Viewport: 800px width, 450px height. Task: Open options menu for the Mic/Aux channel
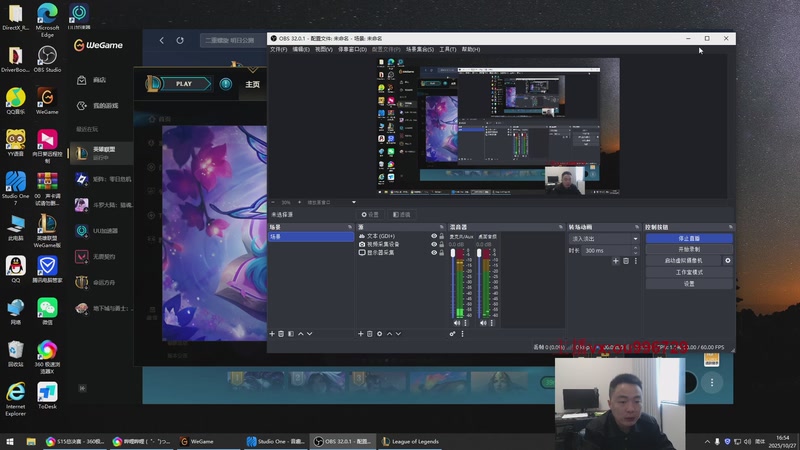coord(465,323)
